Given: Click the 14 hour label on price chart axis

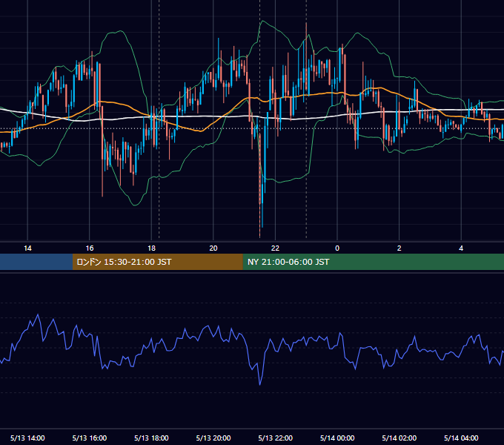Looking at the screenshot, I should coord(27,248).
